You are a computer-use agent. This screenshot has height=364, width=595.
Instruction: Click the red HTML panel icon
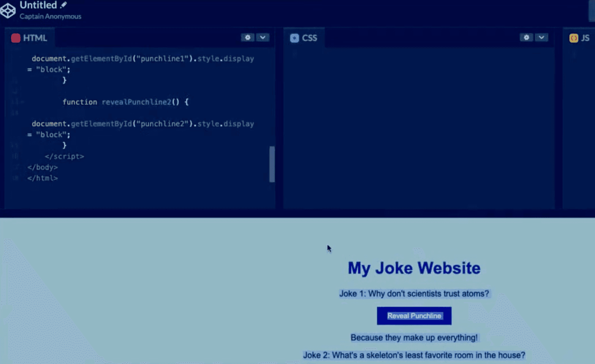click(16, 38)
